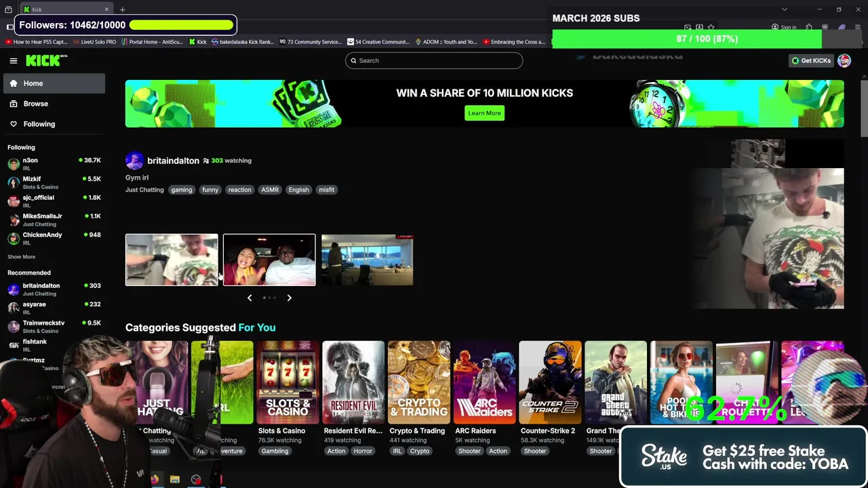Click Learn More on Kicks banner

pyautogui.click(x=484, y=113)
